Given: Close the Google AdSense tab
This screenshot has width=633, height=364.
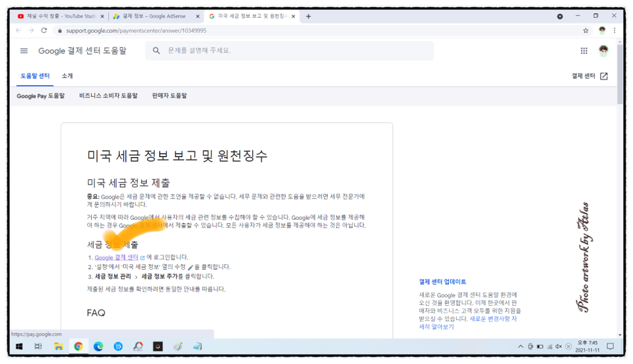Looking at the screenshot, I should [x=198, y=16].
